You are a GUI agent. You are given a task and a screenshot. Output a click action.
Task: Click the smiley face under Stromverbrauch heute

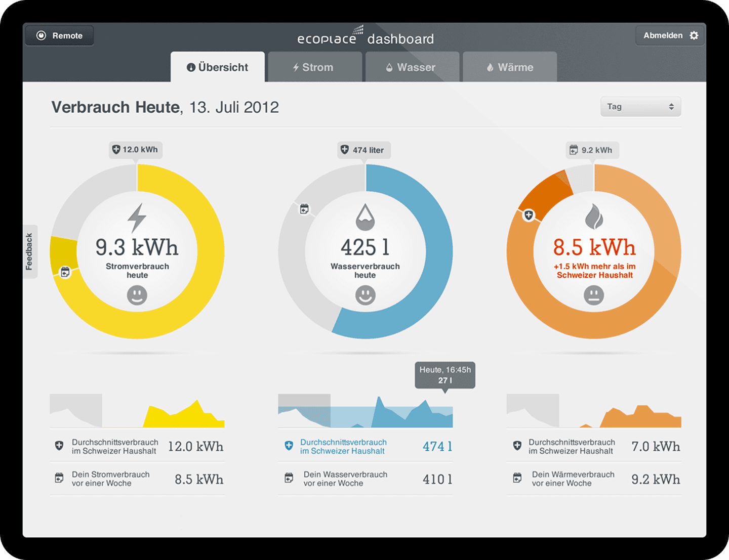(137, 295)
